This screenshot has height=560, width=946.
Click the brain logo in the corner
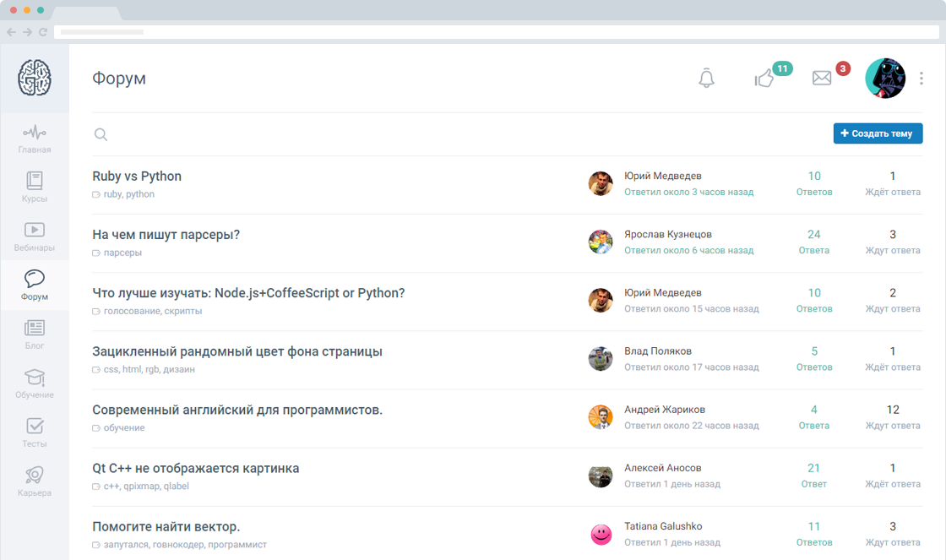[34, 78]
